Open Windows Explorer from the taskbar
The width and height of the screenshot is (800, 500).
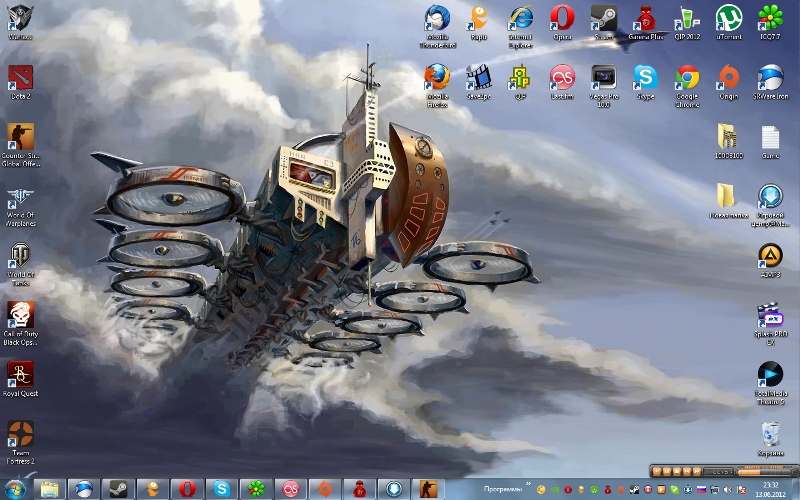click(x=49, y=489)
